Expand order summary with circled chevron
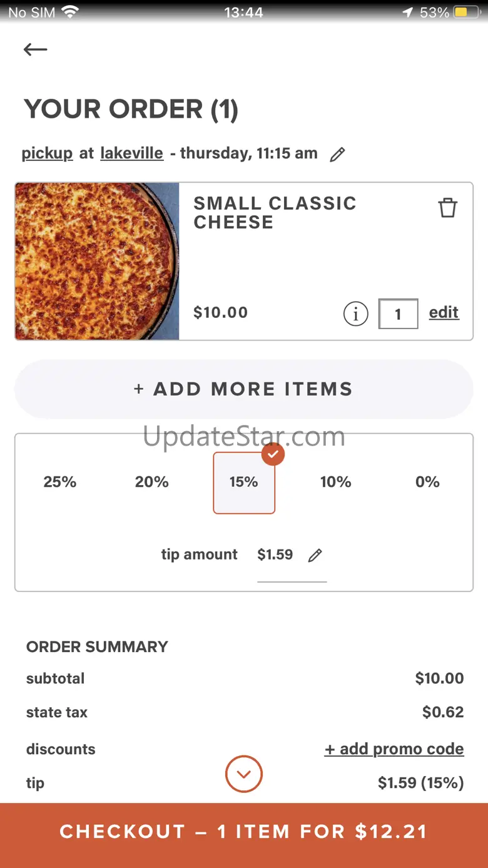The height and width of the screenshot is (868, 488). [x=244, y=774]
